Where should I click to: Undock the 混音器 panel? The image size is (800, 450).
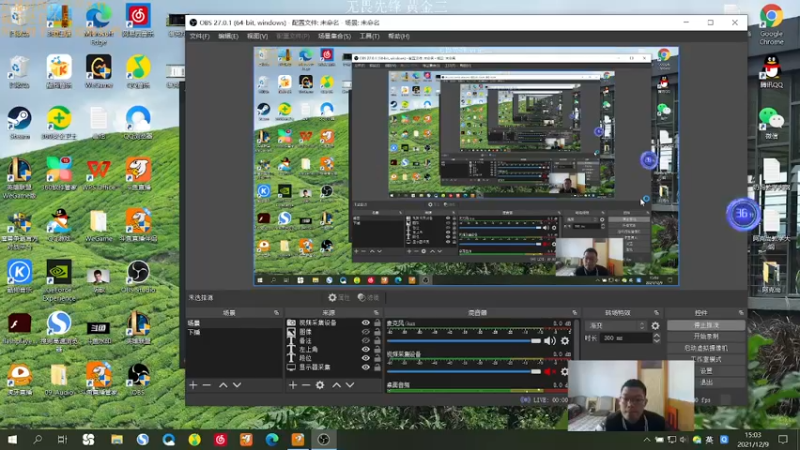[x=574, y=313]
